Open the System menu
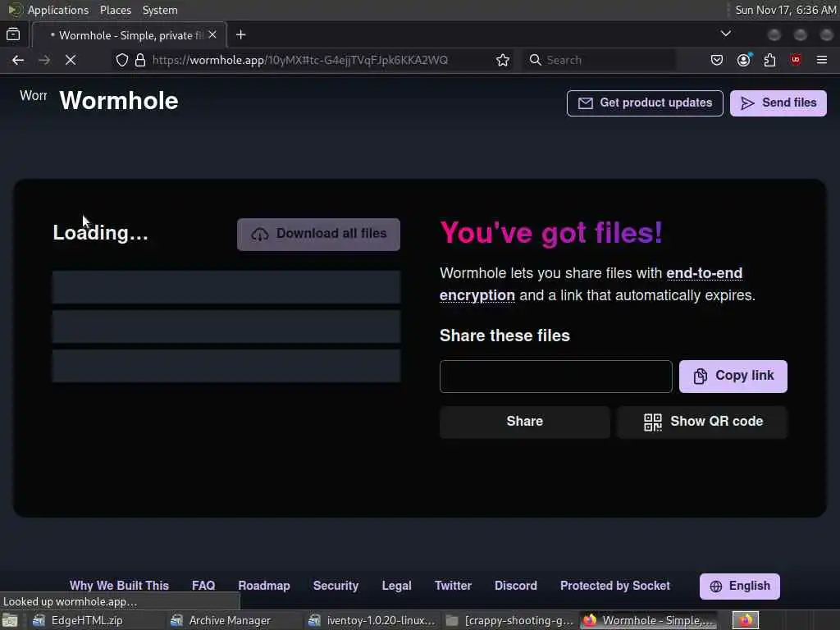Image resolution: width=840 pixels, height=630 pixels. tap(160, 10)
